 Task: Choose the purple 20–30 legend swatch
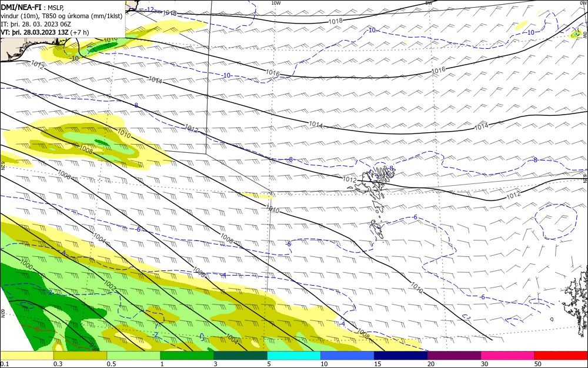(x=454, y=356)
